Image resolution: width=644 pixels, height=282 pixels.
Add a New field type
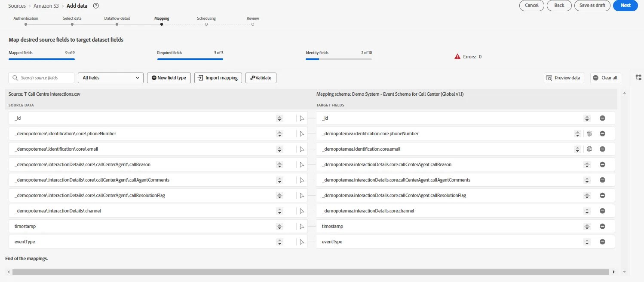[x=169, y=78]
